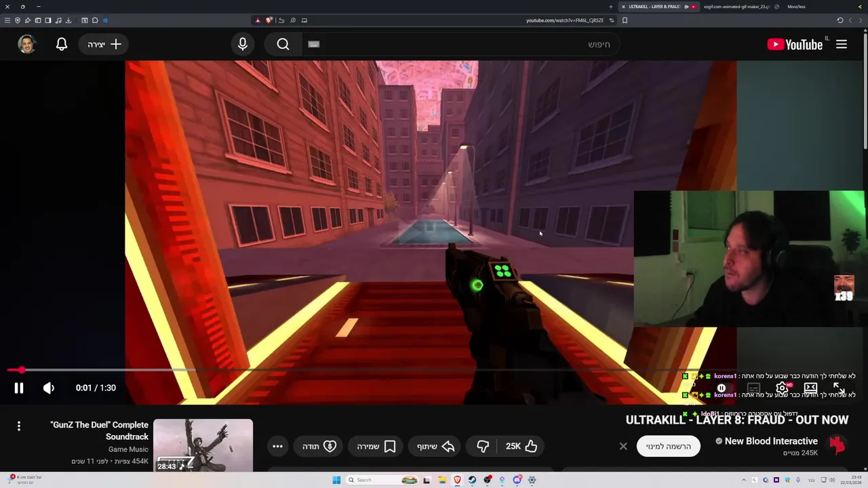Open site settings icon next to URL

[612, 20]
